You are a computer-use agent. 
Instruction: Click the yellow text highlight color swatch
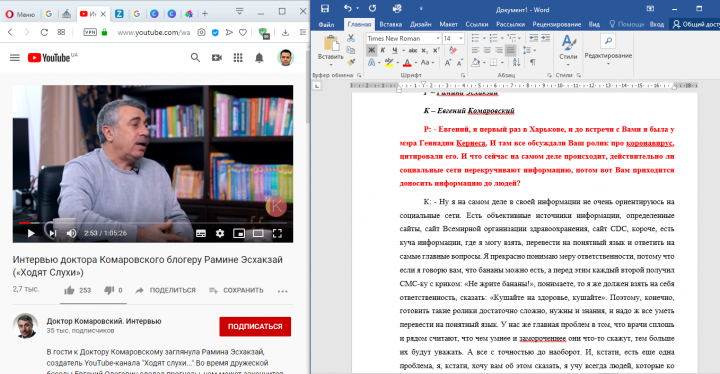coord(389,62)
